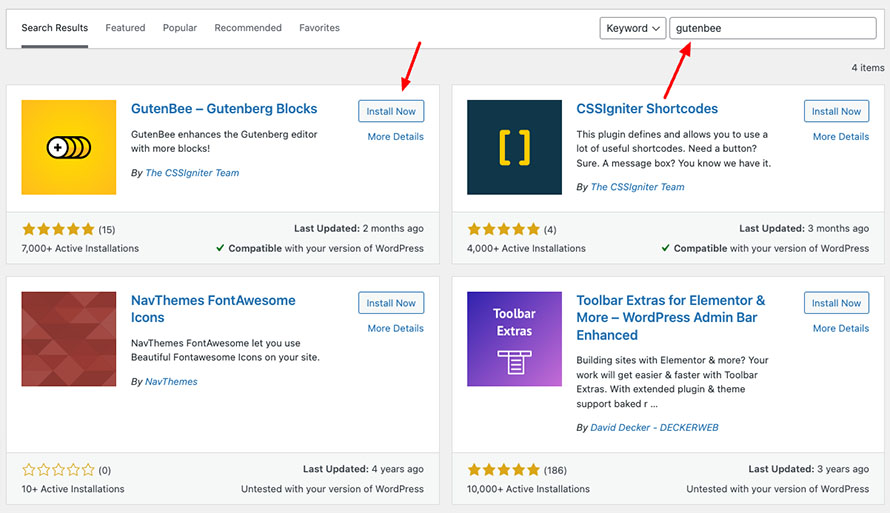Image resolution: width=890 pixels, height=513 pixels.
Task: Click the GutenBee yellow plugin icon
Action: coord(69,148)
